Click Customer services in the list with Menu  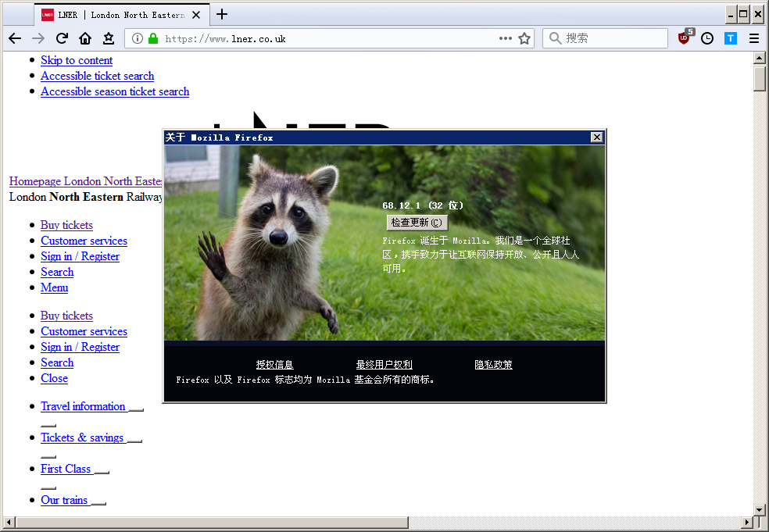point(84,241)
